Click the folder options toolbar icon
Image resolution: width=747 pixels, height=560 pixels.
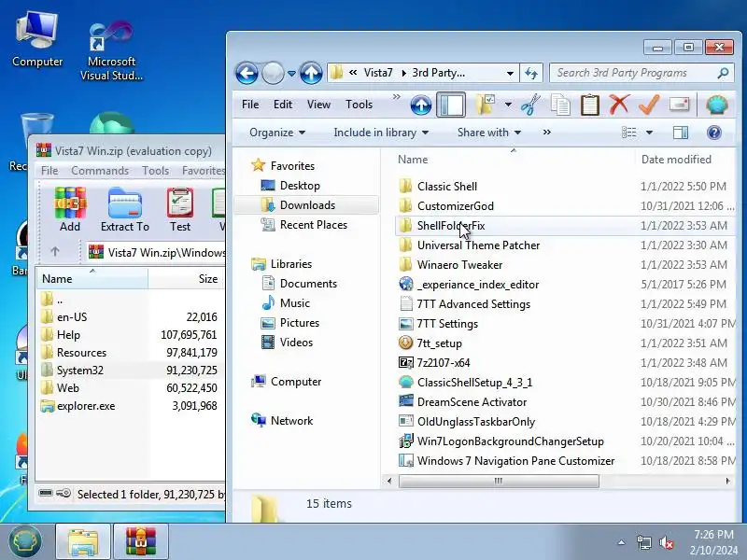[x=486, y=105]
